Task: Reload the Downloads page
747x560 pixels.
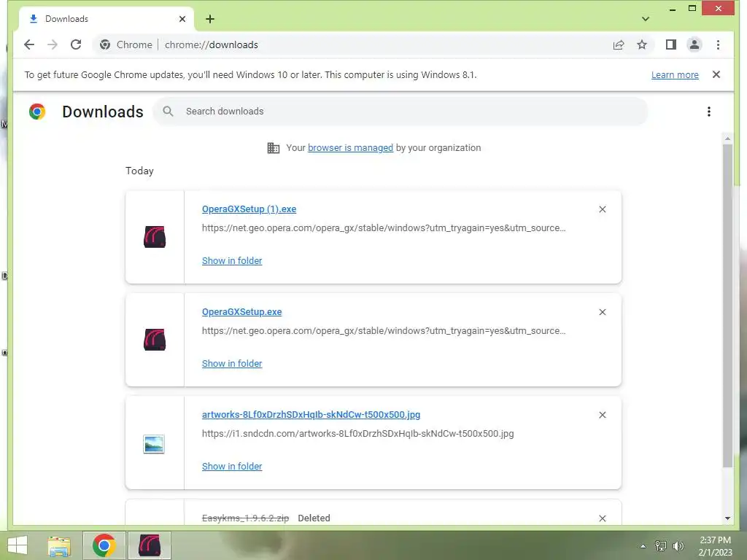Action: (x=76, y=44)
